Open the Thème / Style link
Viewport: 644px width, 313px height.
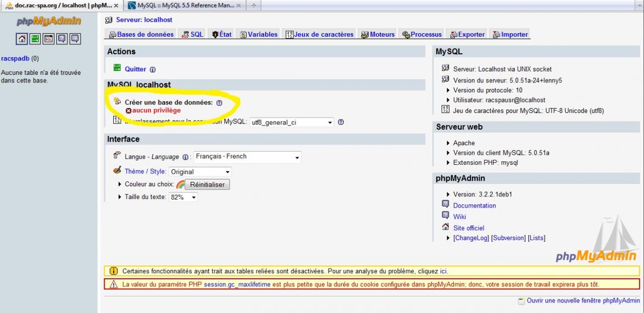point(145,171)
